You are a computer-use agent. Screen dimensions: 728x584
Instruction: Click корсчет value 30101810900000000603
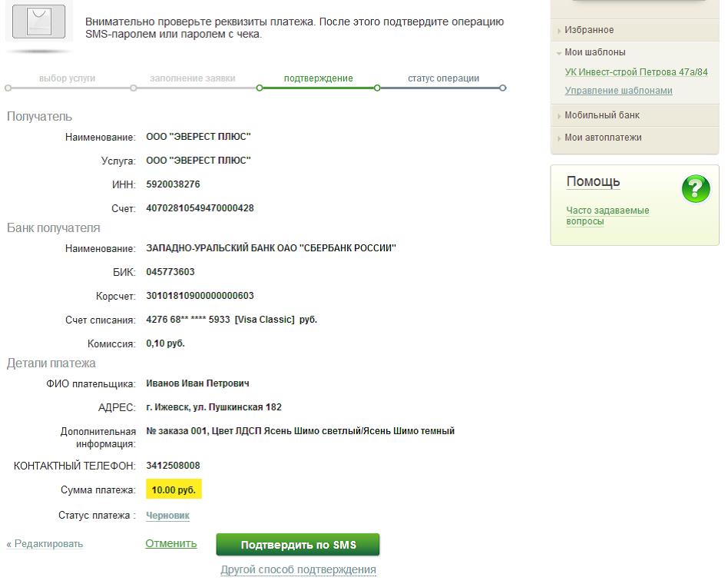point(200,296)
